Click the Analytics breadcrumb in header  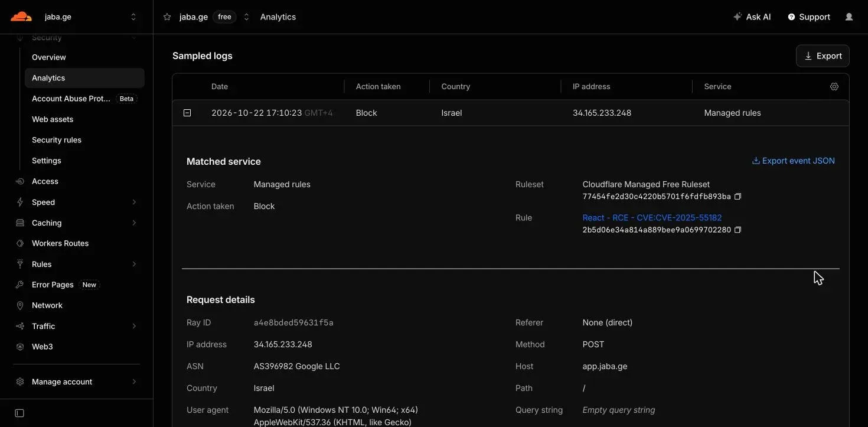click(x=278, y=17)
